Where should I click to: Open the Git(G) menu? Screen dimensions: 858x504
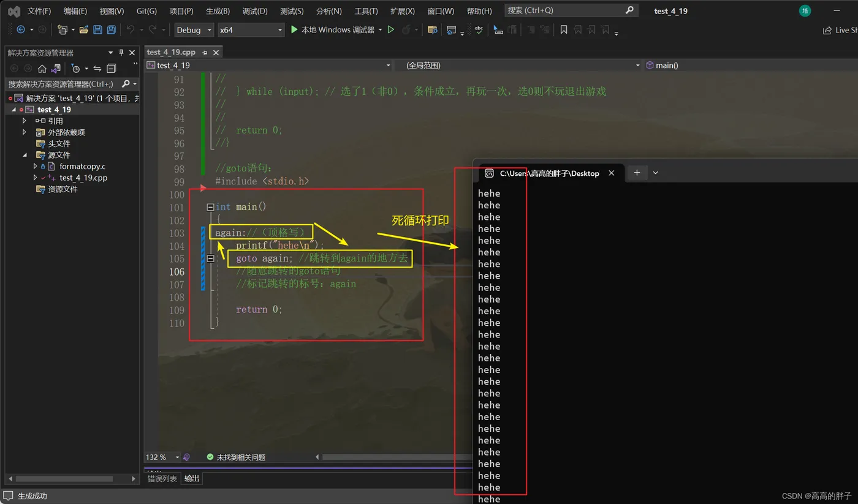tap(146, 11)
